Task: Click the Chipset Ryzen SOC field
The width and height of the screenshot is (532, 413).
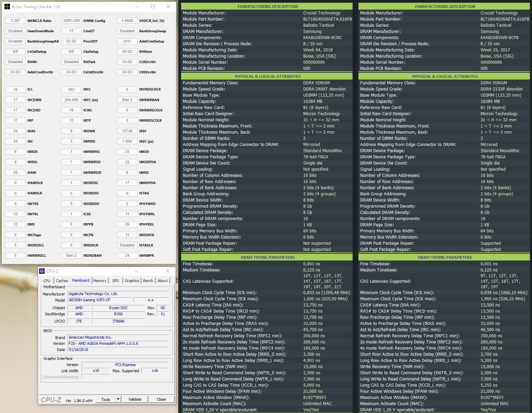Action: 118,308
